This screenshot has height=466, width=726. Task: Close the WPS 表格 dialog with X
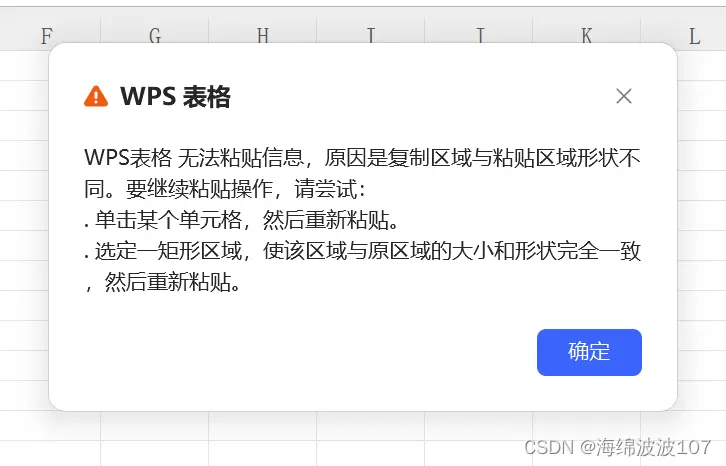coord(624,96)
